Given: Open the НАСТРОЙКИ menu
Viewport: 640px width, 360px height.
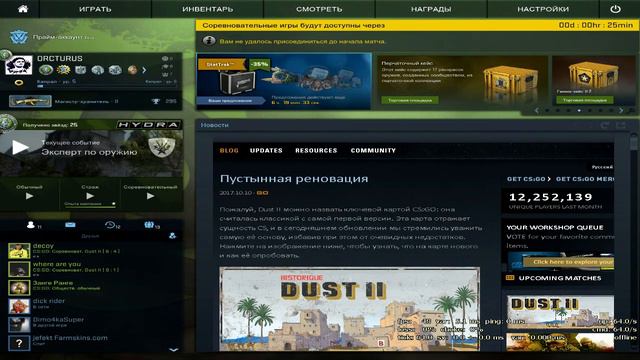Looking at the screenshot, I should click(x=543, y=9).
